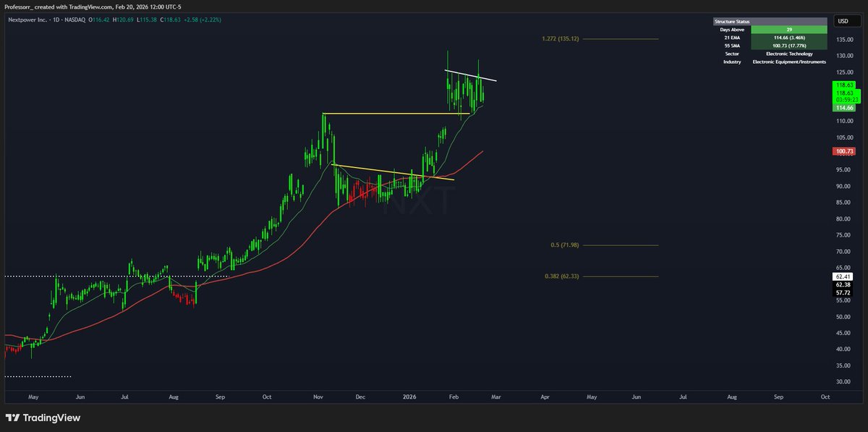Viewport: 868px width, 432px height.
Task: Click the 55 SMA row label
Action: tap(732, 46)
